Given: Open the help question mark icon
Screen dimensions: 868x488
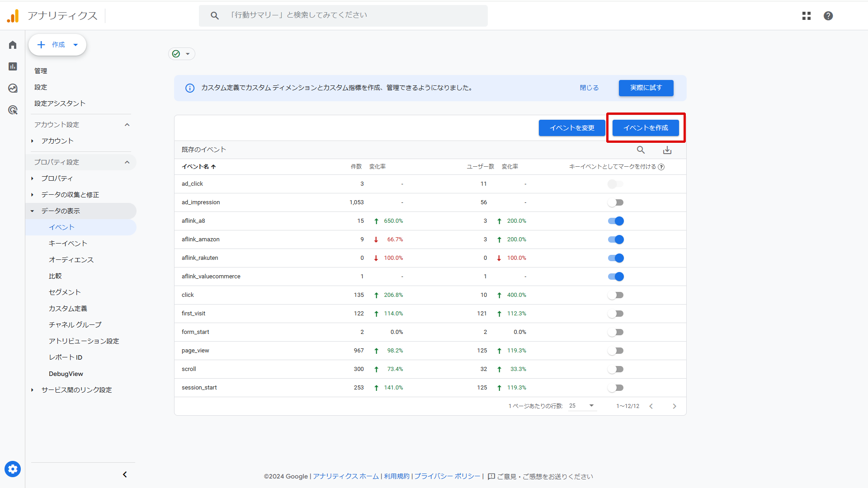Looking at the screenshot, I should point(828,16).
